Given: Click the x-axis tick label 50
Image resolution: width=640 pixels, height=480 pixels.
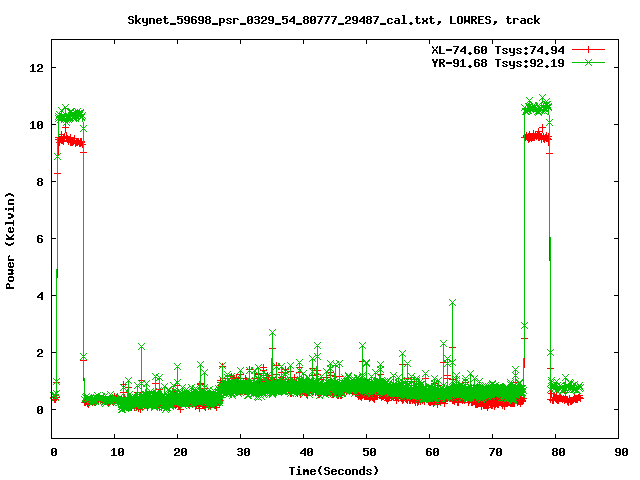Looking at the screenshot, I should pos(369,452).
